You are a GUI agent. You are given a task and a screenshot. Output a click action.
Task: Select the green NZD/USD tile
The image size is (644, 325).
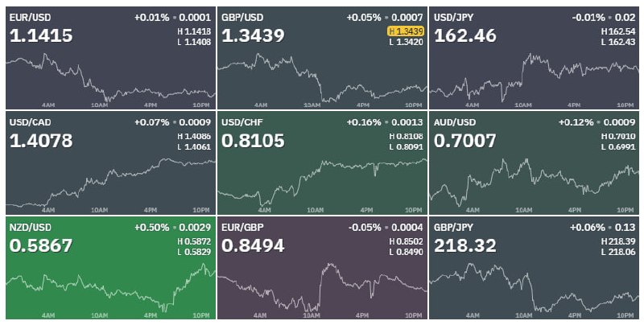click(110, 268)
